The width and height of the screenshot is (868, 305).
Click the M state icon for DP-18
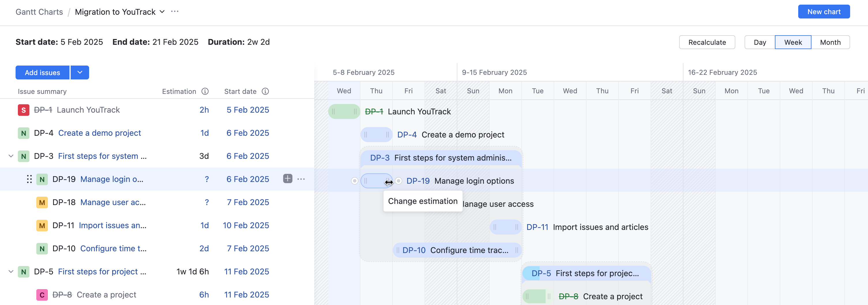click(42, 202)
